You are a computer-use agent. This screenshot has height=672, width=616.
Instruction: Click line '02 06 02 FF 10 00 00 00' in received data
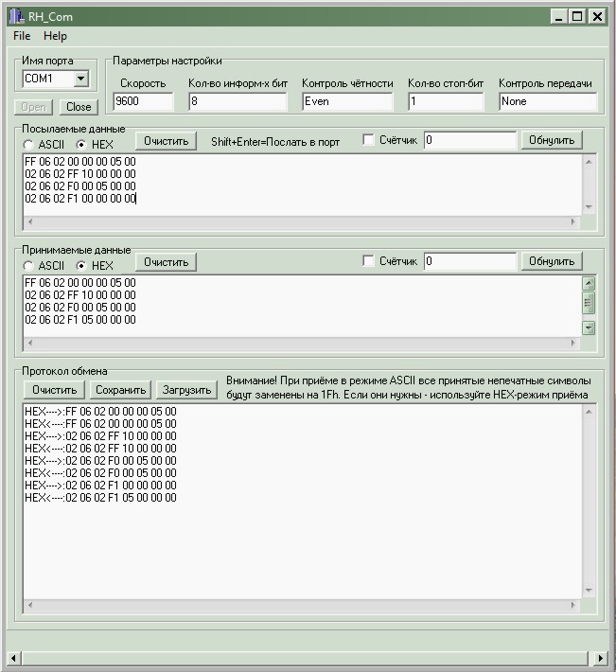tap(80, 295)
